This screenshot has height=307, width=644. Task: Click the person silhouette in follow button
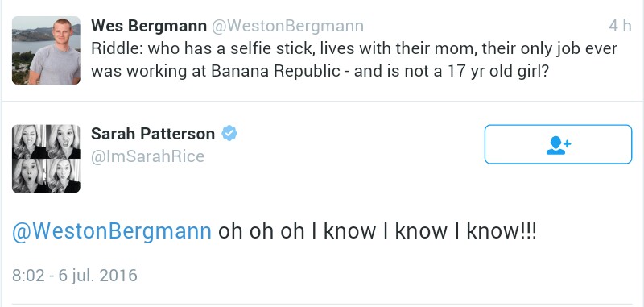pyautogui.click(x=555, y=146)
